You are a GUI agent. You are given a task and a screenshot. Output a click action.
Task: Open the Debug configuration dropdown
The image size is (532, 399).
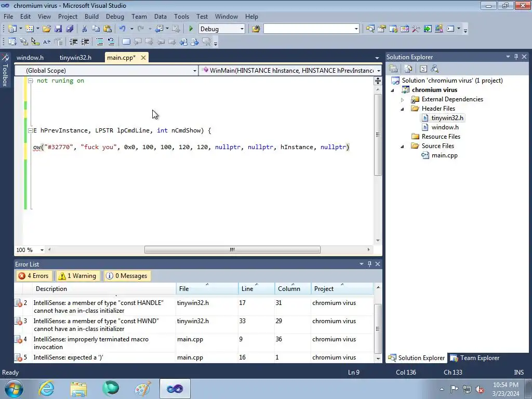[242, 29]
